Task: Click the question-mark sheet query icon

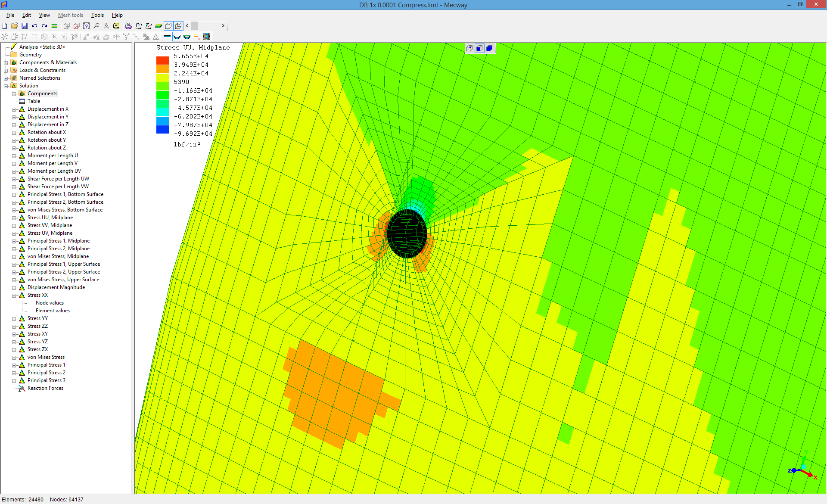Action: pyautogui.click(x=139, y=26)
